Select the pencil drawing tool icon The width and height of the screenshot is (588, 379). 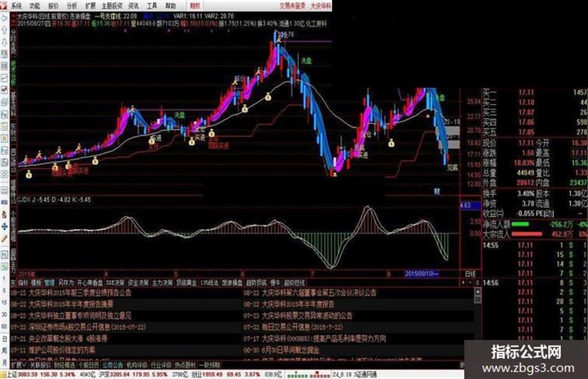(x=4, y=238)
